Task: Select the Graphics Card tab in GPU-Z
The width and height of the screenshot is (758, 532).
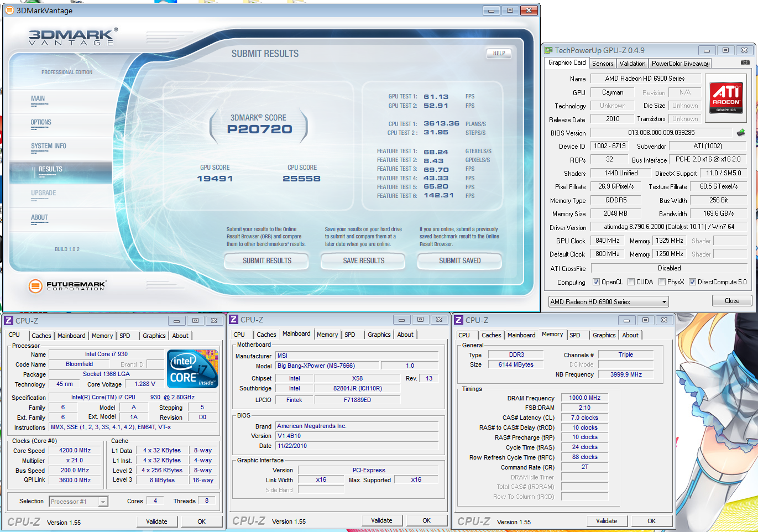Action: click(x=567, y=62)
